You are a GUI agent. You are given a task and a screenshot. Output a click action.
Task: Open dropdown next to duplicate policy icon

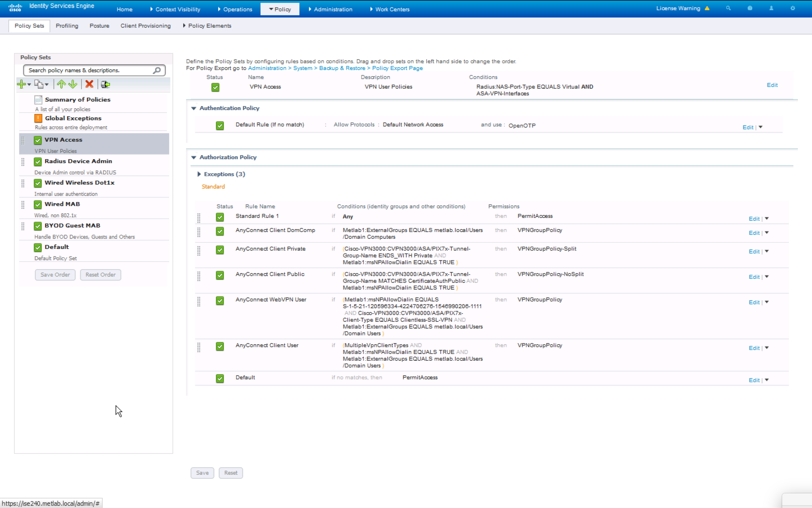pos(47,85)
